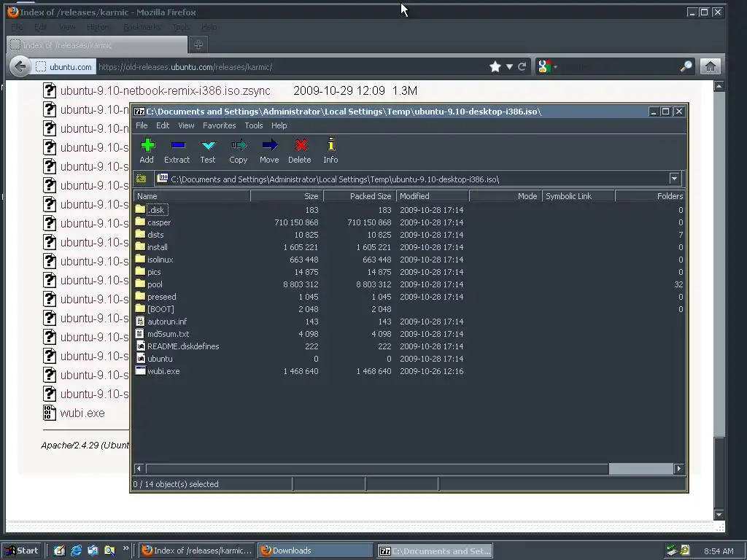This screenshot has height=560, width=747.
Task: Sort by Modified column header
Action: click(433, 195)
